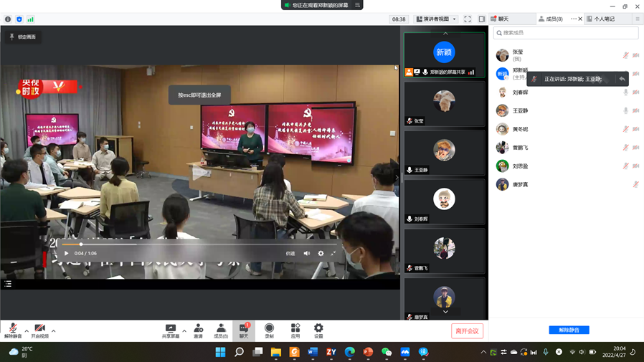644x362 pixels.
Task: Toggle 王亚静 microphone icon in member list
Action: (625, 110)
